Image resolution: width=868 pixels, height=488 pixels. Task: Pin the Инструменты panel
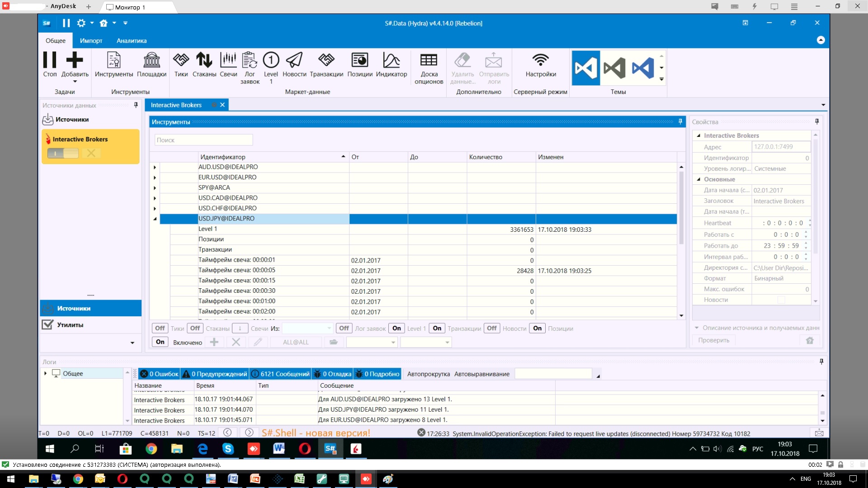680,122
